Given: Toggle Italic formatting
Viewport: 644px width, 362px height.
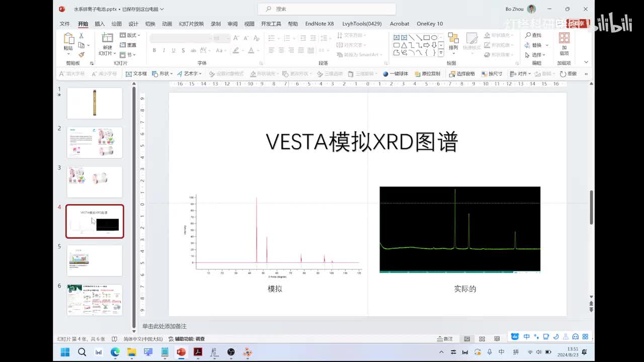Looking at the screenshot, I should 164,50.
